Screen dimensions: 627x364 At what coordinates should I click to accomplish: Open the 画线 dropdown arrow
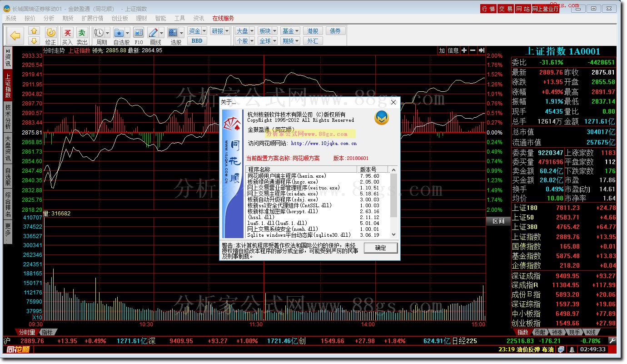(x=162, y=33)
